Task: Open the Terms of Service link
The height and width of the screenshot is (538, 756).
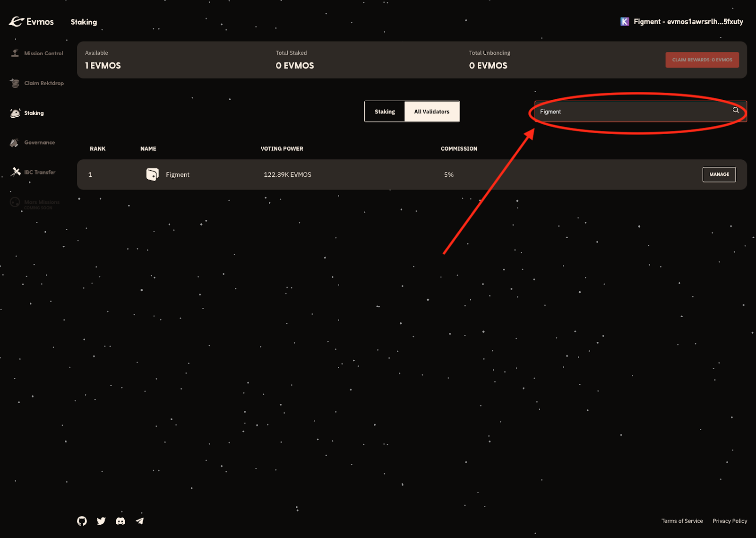Action: pyautogui.click(x=682, y=521)
